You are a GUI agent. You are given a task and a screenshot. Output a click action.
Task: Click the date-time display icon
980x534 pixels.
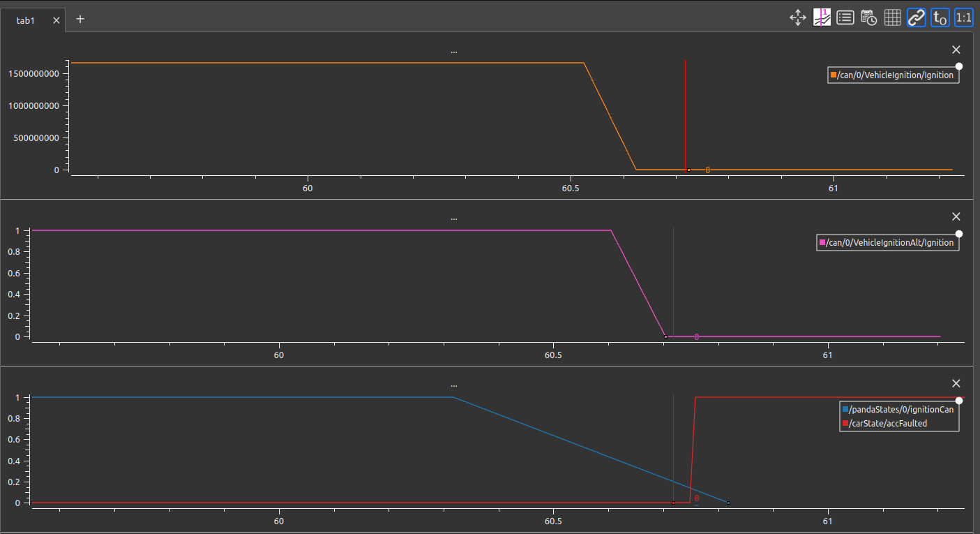868,17
